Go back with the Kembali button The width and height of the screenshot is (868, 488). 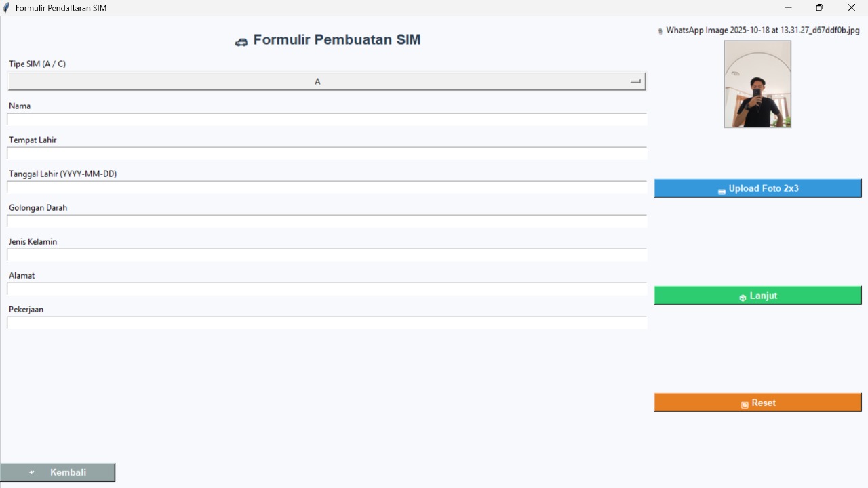pos(58,472)
